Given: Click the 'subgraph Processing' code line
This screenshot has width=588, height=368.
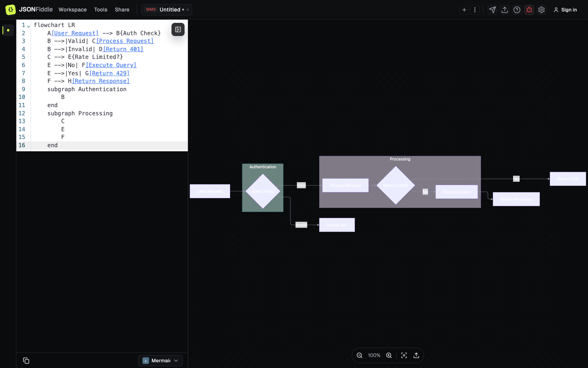Looking at the screenshot, I should (80, 113).
